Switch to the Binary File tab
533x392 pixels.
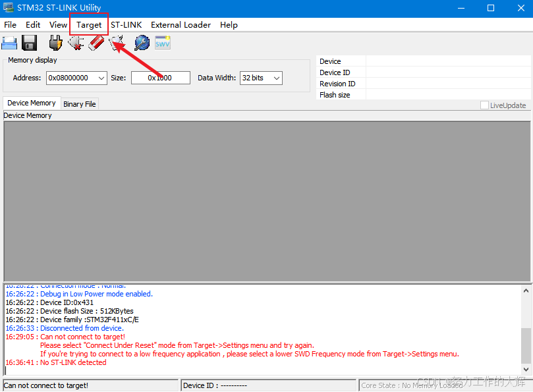[80, 104]
